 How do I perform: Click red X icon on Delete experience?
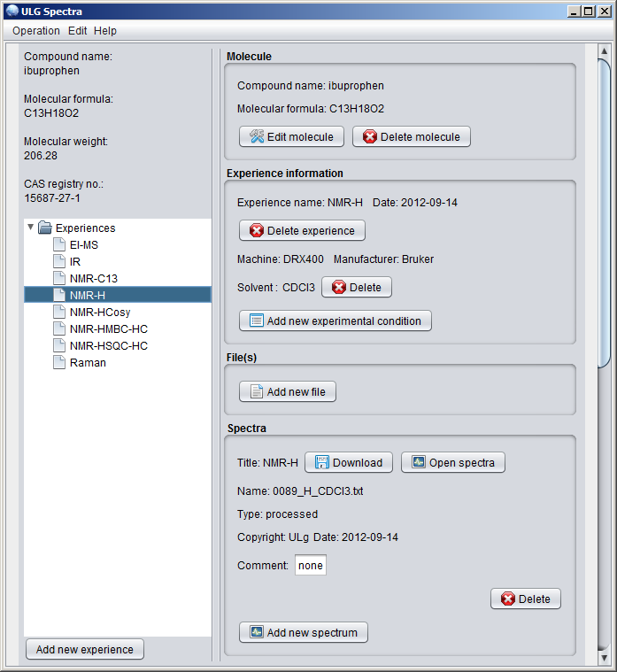pyautogui.click(x=257, y=230)
